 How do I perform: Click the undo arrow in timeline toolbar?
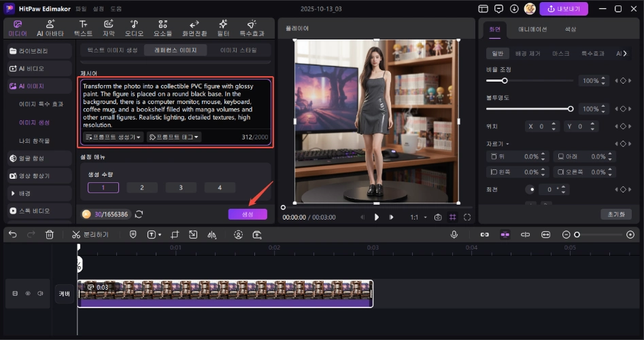(x=12, y=235)
